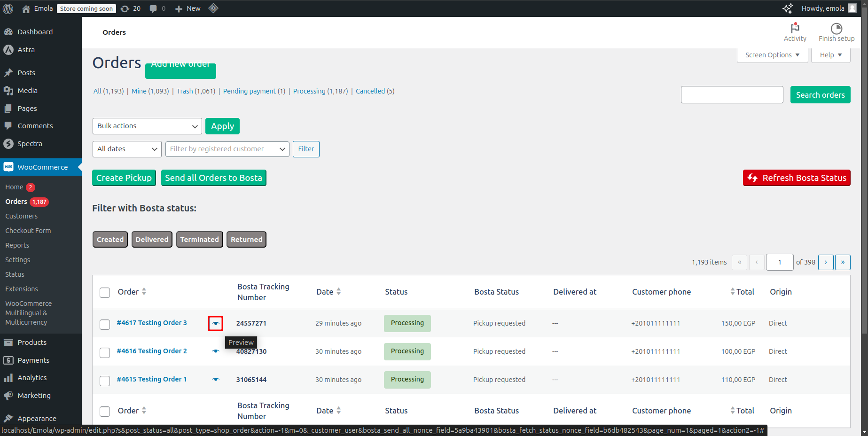
Task: Open Posts pin icon in sidebar
Action: coord(8,73)
